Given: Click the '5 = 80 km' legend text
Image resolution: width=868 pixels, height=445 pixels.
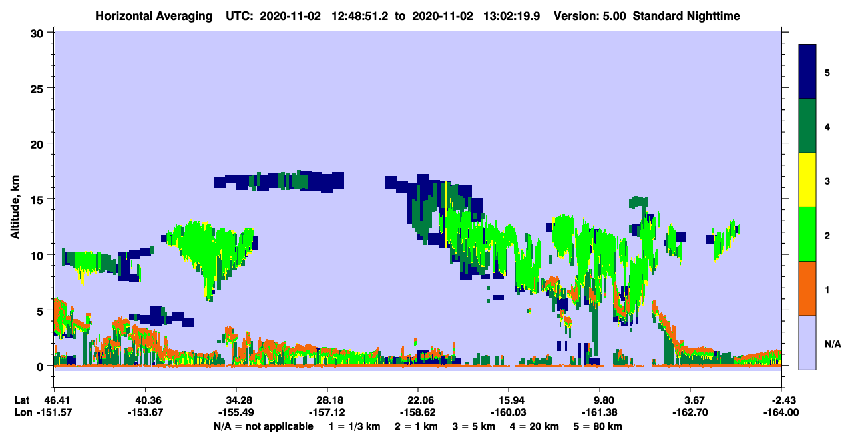Looking at the screenshot, I should pyautogui.click(x=599, y=426).
